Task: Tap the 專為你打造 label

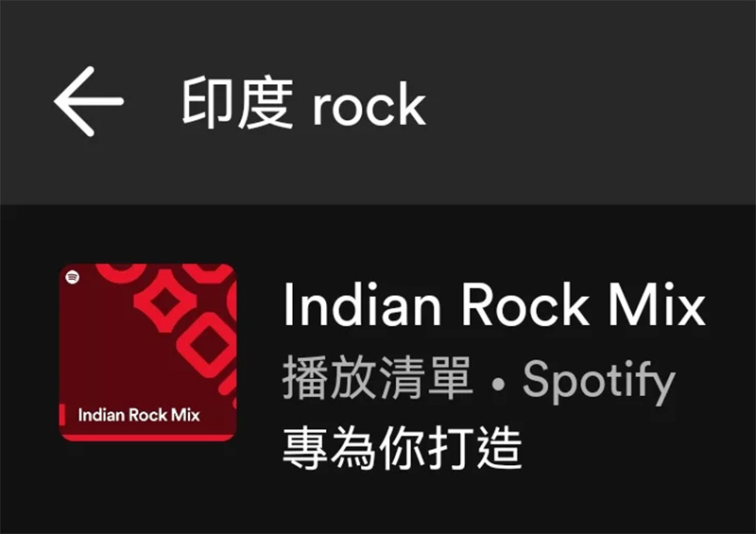Action: click(x=403, y=448)
